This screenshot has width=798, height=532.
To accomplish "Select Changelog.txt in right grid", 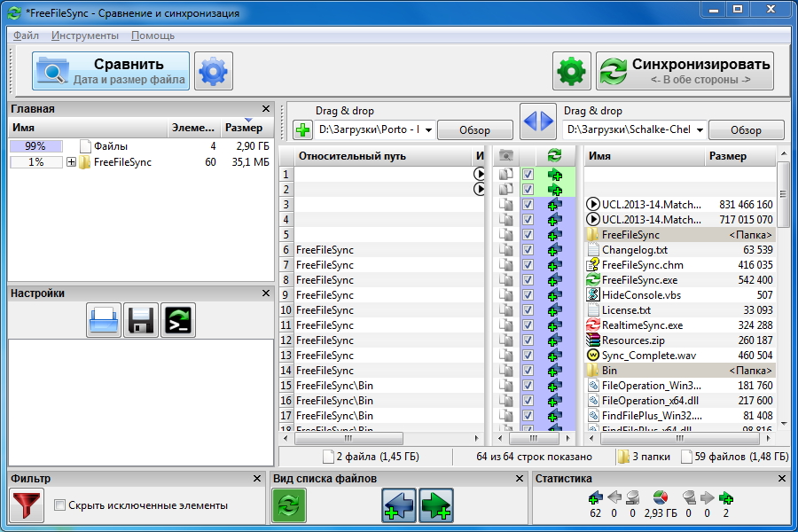I will (680, 250).
